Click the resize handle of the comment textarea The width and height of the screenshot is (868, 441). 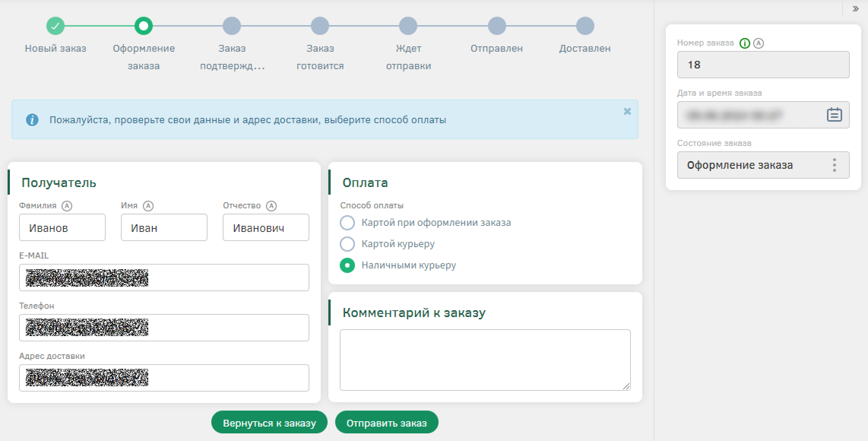(626, 386)
